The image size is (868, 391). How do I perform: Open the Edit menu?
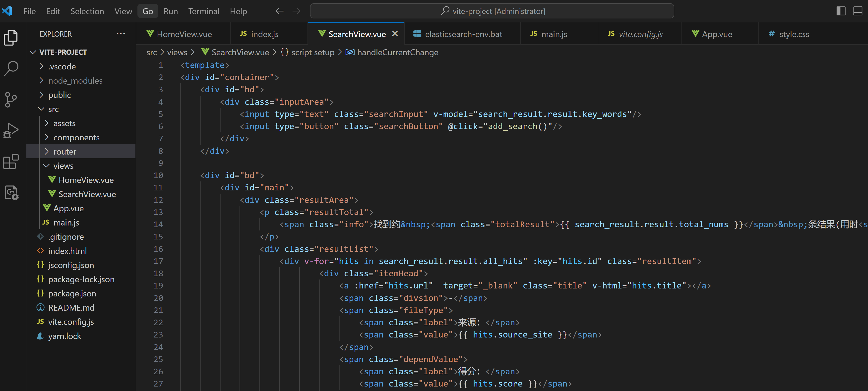53,11
